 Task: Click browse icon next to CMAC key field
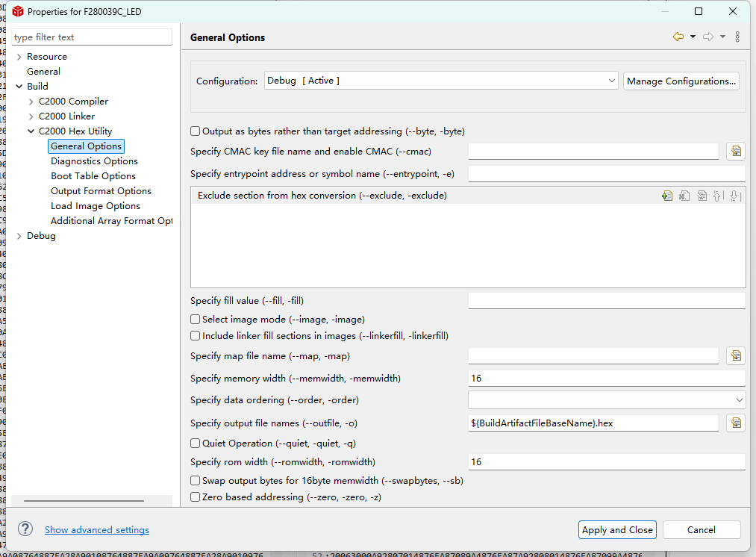pyautogui.click(x=736, y=152)
